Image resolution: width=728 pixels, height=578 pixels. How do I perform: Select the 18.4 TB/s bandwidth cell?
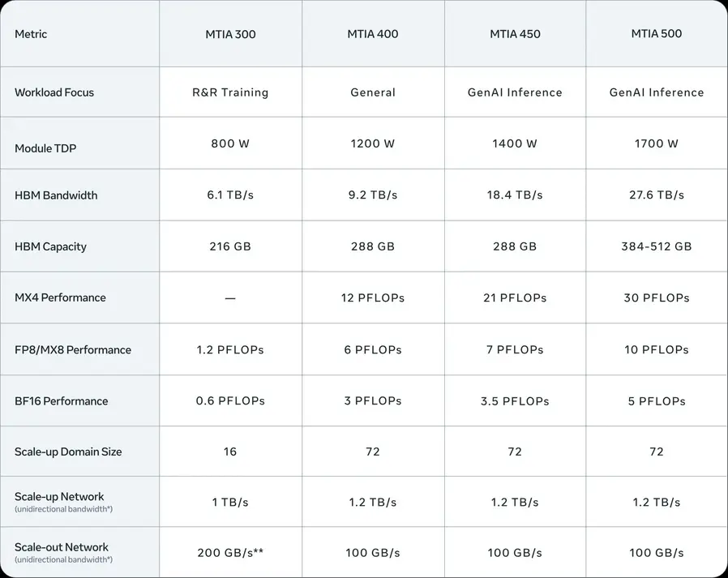click(x=515, y=195)
